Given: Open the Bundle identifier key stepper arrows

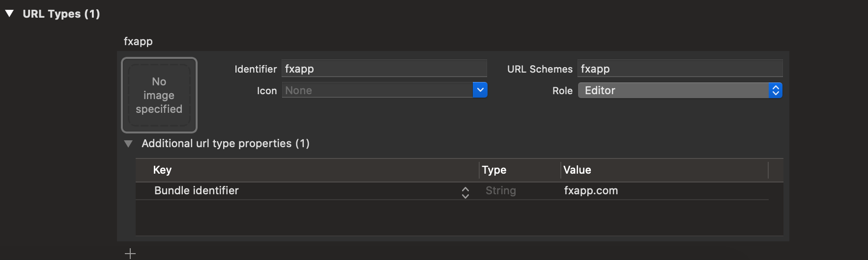Looking at the screenshot, I should tap(465, 192).
